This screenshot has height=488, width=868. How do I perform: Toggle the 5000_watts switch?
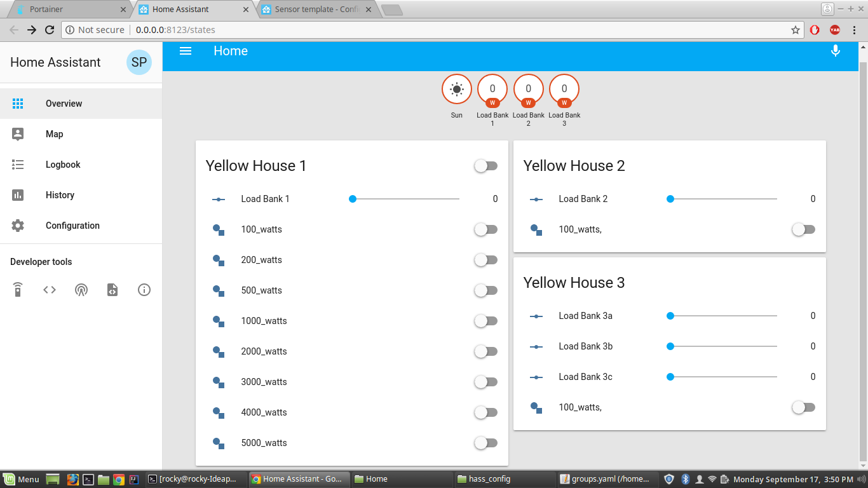click(x=485, y=443)
